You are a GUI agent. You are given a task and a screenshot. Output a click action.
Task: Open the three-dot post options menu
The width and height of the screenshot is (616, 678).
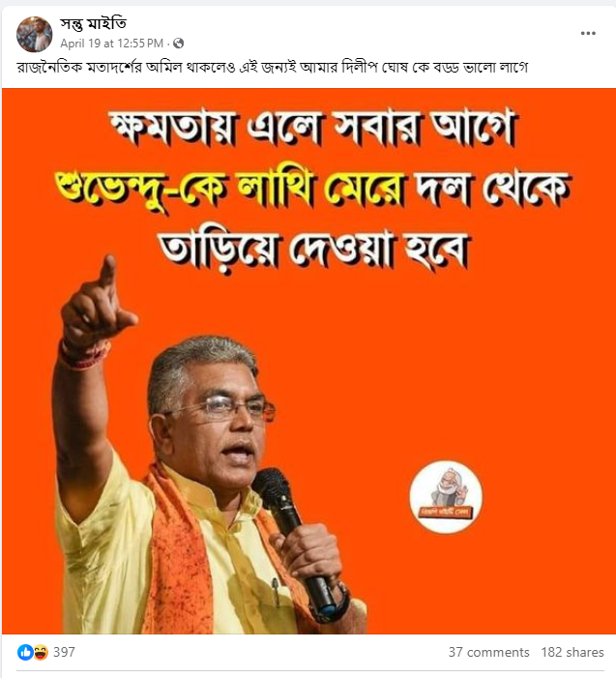click(588, 33)
